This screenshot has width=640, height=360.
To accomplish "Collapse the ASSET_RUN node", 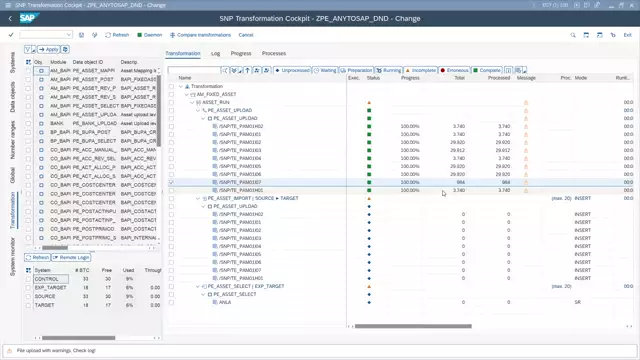I will tap(192, 102).
